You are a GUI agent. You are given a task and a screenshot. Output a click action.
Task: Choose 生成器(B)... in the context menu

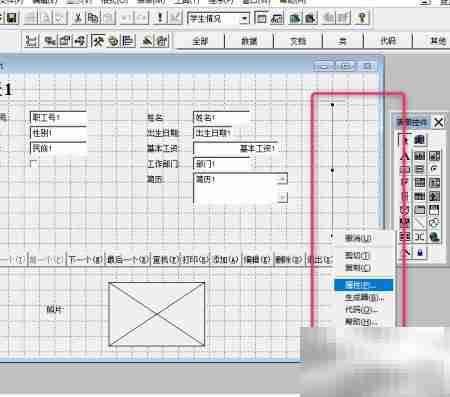(364, 298)
